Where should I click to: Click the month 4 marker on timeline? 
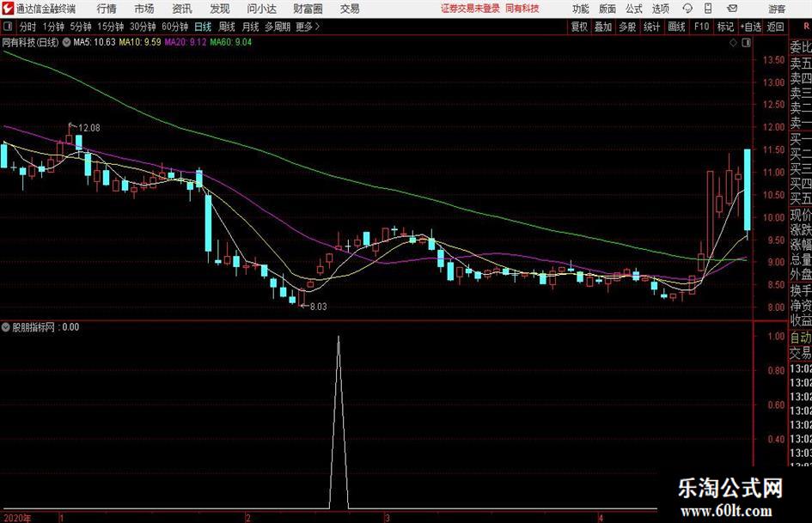tap(601, 518)
